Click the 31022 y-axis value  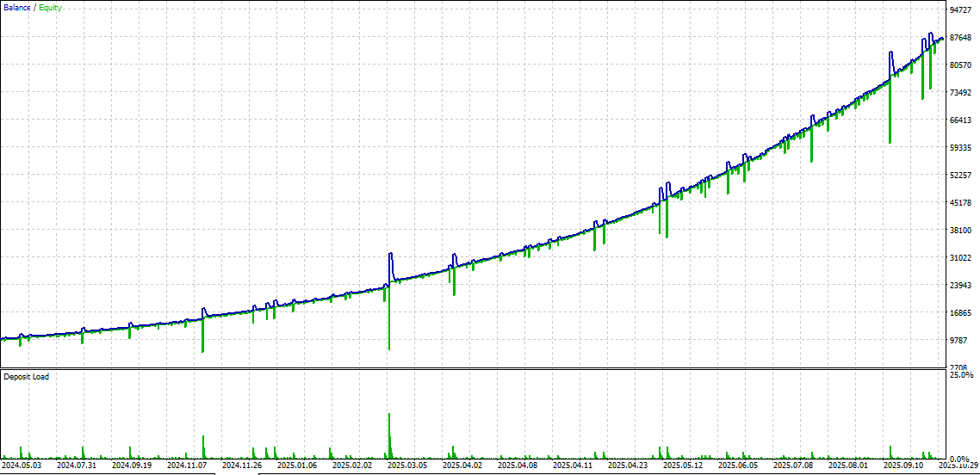click(x=960, y=258)
